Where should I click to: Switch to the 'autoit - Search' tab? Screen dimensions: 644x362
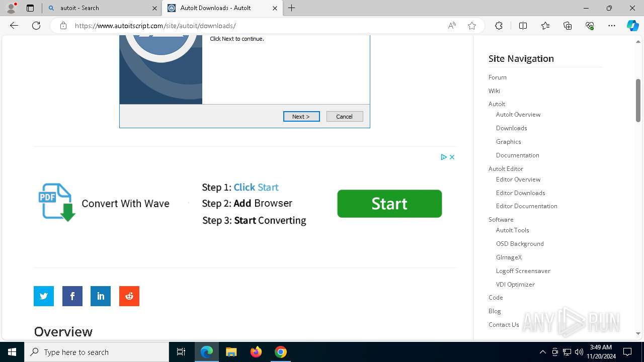tap(103, 8)
